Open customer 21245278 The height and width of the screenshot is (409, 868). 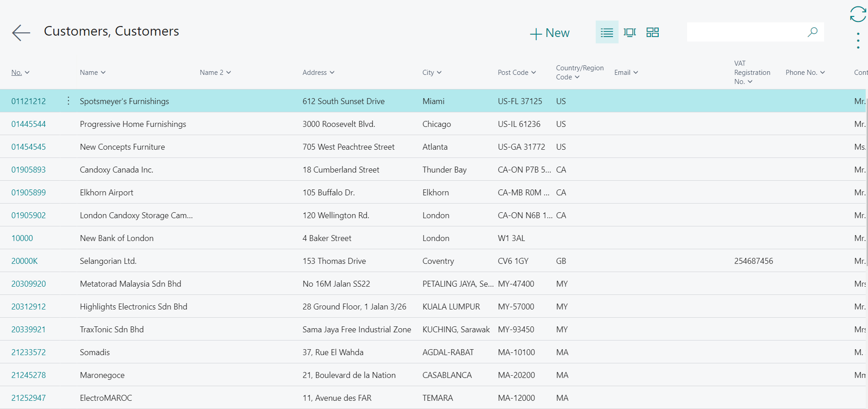click(28, 375)
